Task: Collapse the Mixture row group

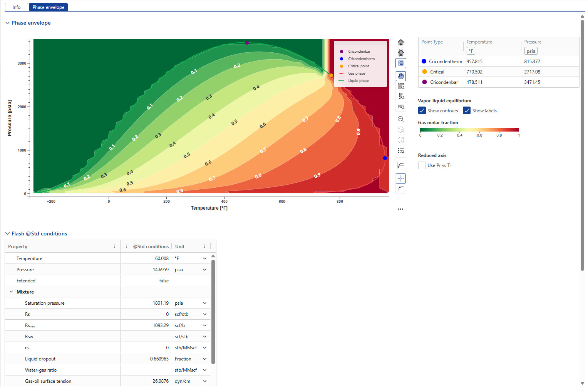Action: click(x=11, y=292)
